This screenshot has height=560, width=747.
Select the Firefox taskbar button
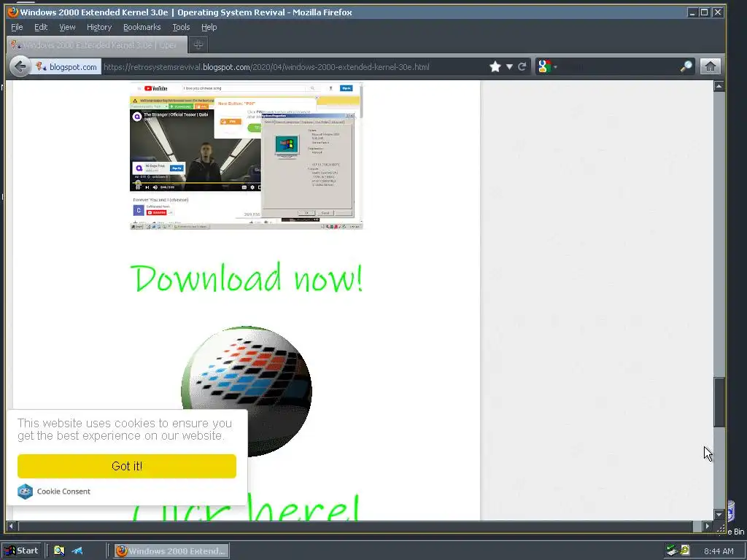pos(171,551)
